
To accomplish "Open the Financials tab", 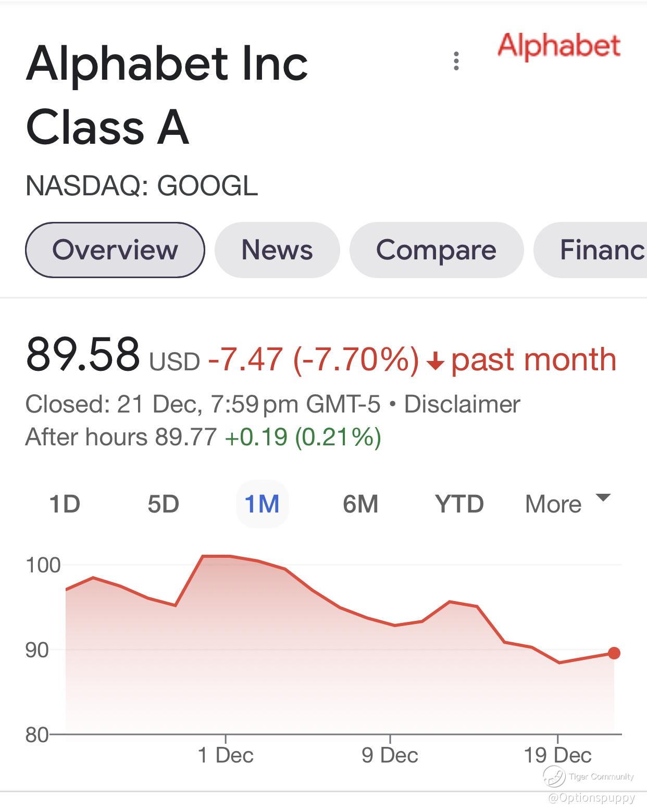I will click(599, 249).
